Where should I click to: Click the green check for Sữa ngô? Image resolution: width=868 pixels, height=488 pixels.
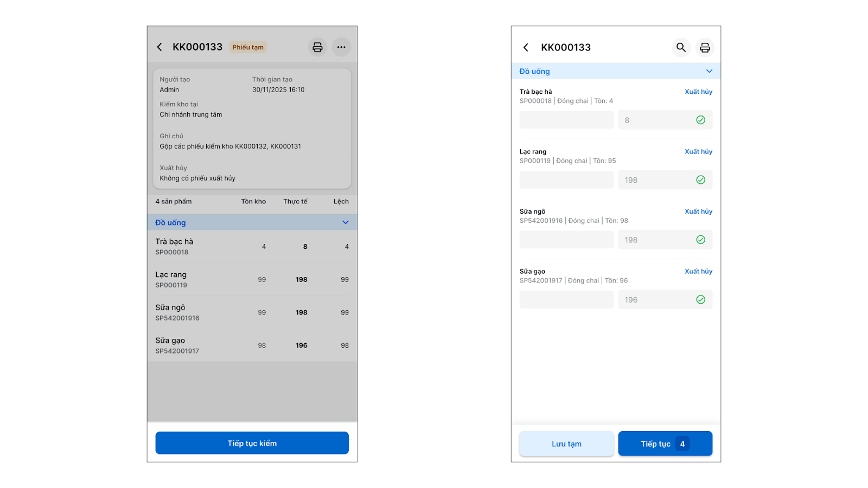[x=701, y=240]
